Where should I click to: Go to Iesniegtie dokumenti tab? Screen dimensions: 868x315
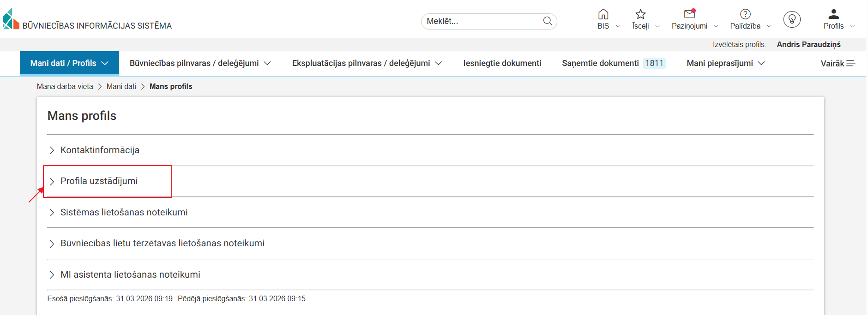click(x=502, y=63)
